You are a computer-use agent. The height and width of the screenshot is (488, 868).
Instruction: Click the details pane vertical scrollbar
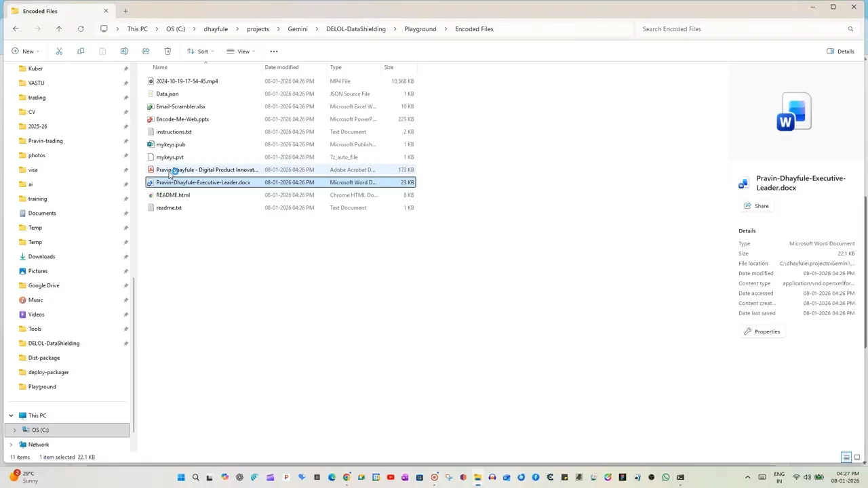865,271
